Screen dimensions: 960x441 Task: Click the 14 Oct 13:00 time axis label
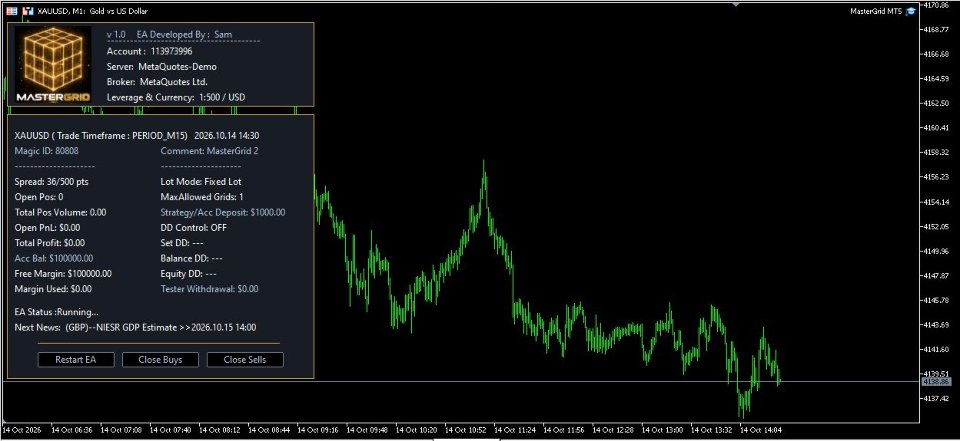663,430
